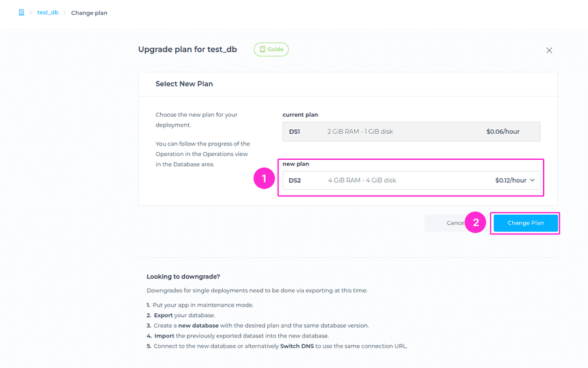This screenshot has width=588, height=368.
Task: Click the bold Export keyword in step 2
Action: 163,315
